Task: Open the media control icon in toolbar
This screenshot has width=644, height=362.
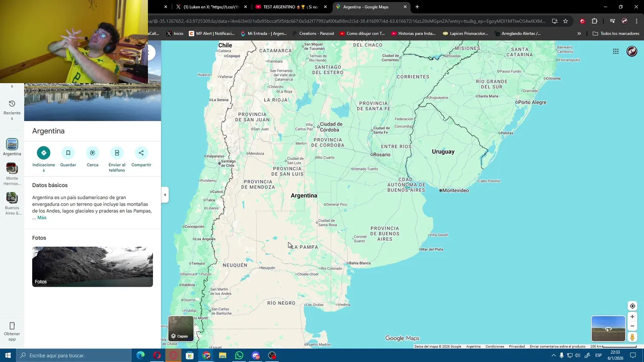Action: pos(612,21)
